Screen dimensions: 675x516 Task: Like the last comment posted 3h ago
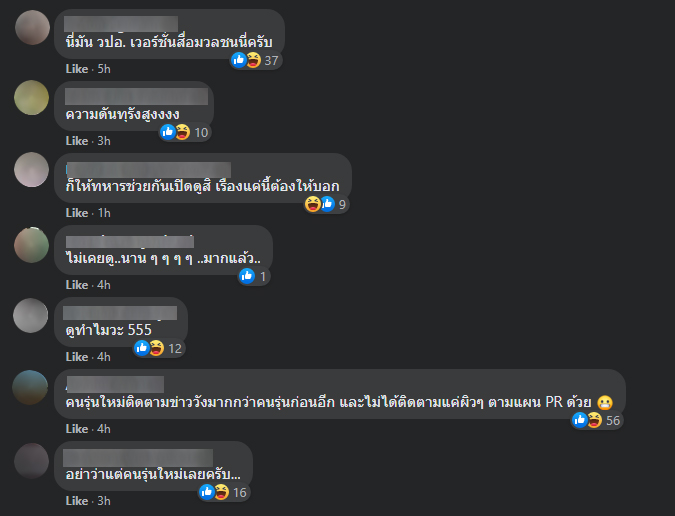(77, 501)
